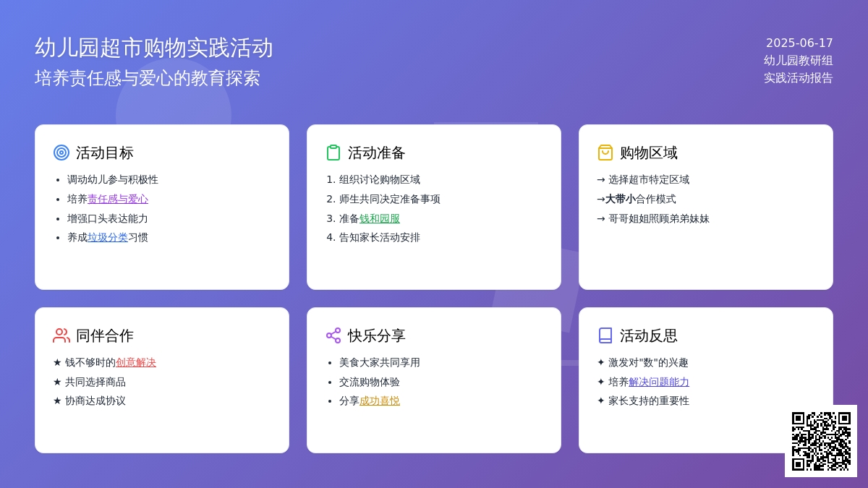Click the 活动反思 card heading

649,335
